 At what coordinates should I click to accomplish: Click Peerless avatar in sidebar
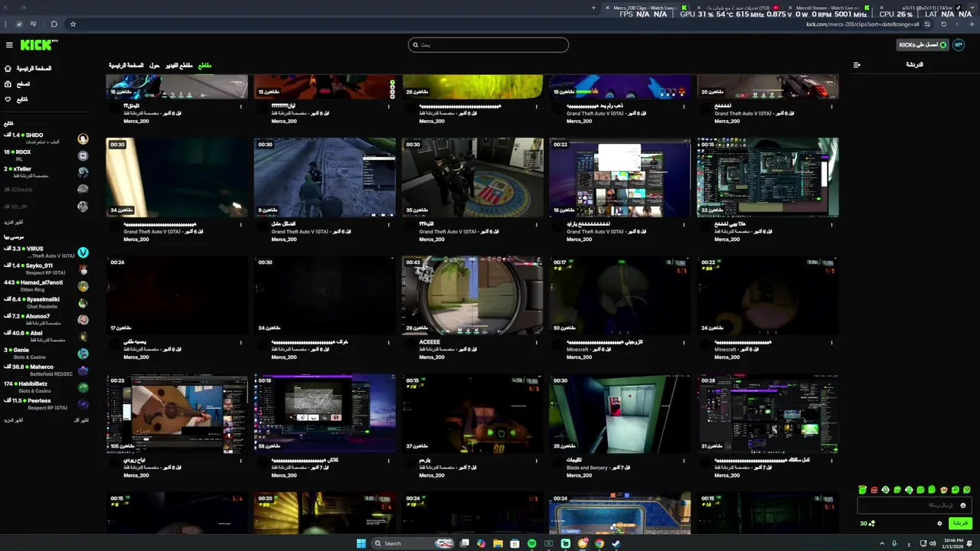tap(83, 404)
